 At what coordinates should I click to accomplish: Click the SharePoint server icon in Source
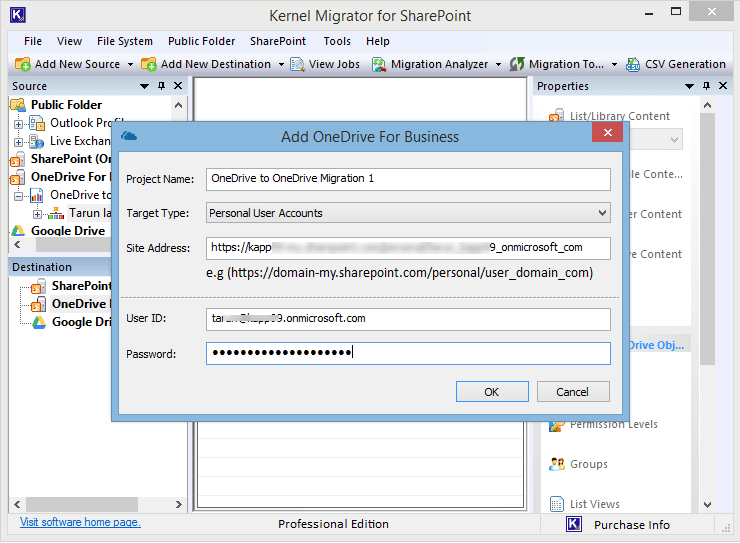click(x=18, y=159)
